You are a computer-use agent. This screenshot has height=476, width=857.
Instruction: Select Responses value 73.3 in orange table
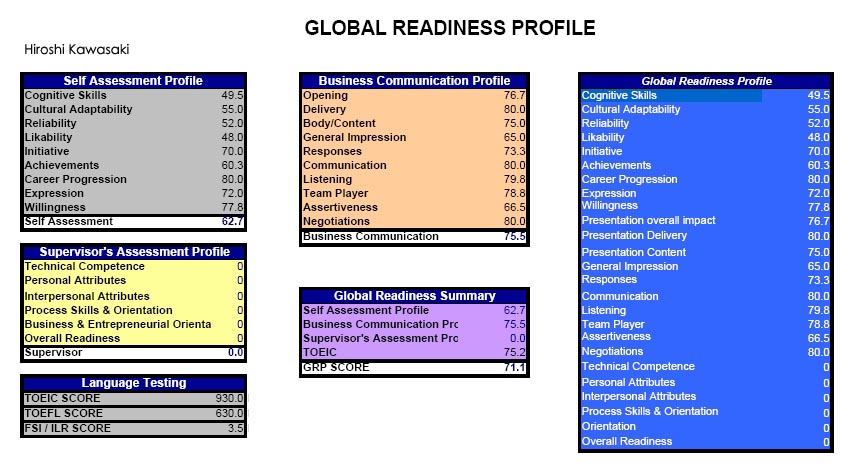pos(514,151)
